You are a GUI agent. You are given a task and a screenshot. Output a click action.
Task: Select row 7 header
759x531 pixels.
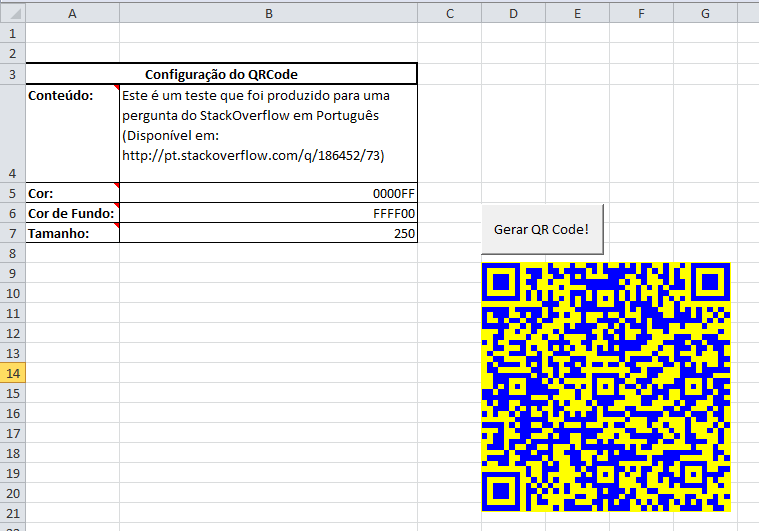(13, 233)
